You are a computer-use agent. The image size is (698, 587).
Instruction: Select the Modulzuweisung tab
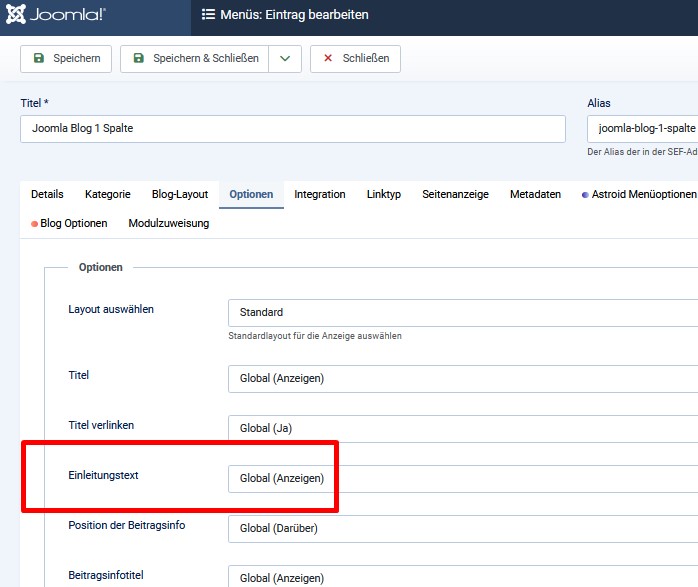168,223
